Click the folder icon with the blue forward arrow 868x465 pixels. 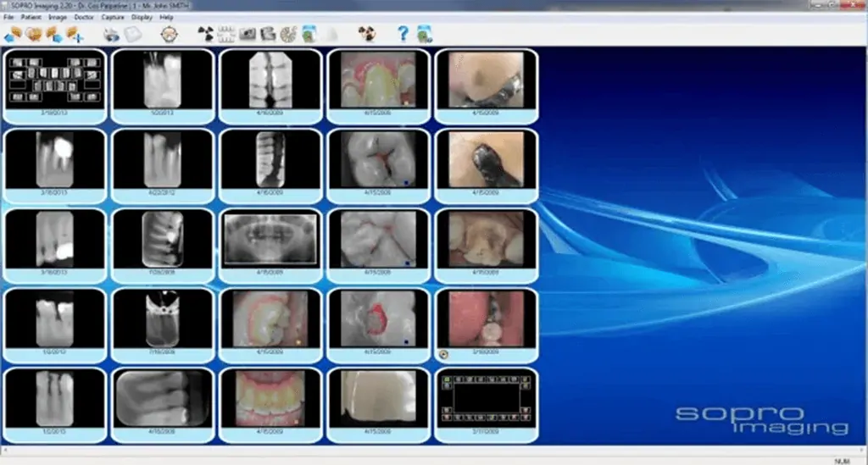(x=54, y=35)
